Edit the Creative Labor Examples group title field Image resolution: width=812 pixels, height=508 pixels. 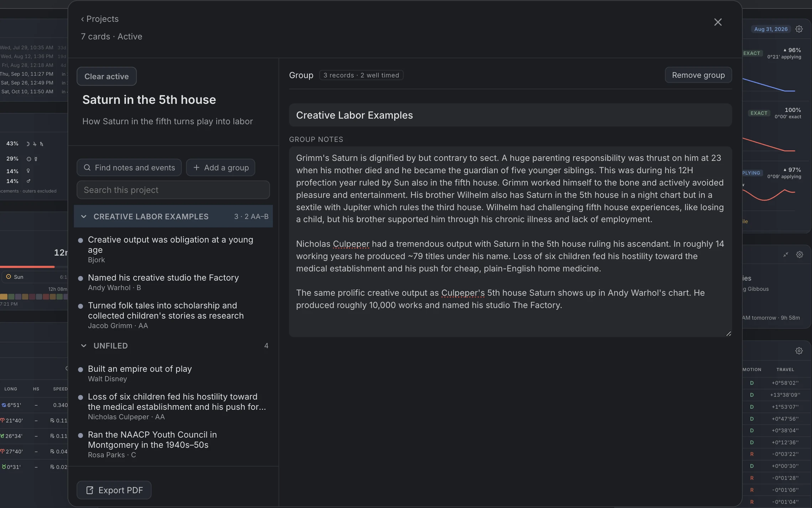[510, 115]
